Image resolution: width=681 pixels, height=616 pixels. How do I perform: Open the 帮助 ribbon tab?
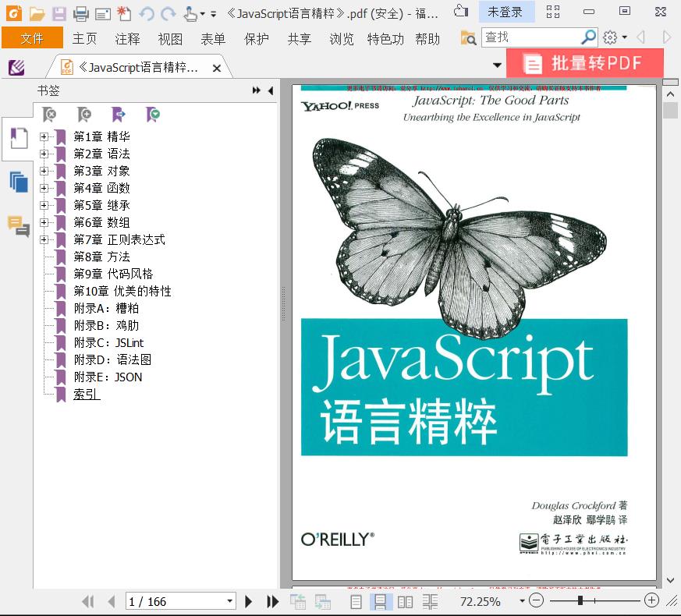tap(427, 39)
